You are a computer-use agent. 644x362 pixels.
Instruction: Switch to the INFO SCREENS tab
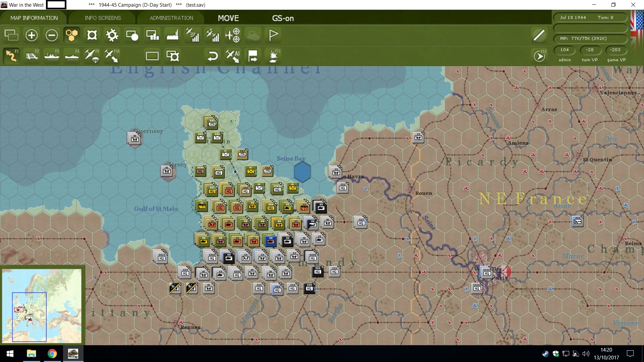pyautogui.click(x=103, y=18)
